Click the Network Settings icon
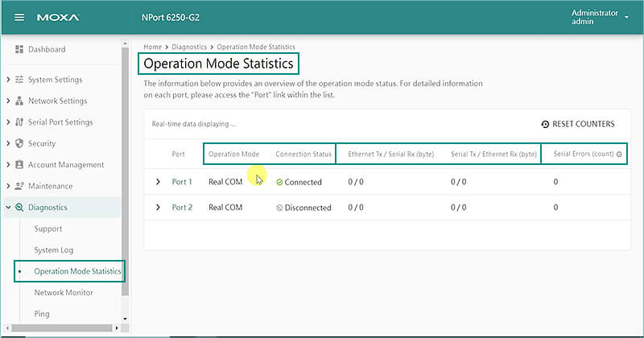This screenshot has width=644, height=338. coord(19,101)
